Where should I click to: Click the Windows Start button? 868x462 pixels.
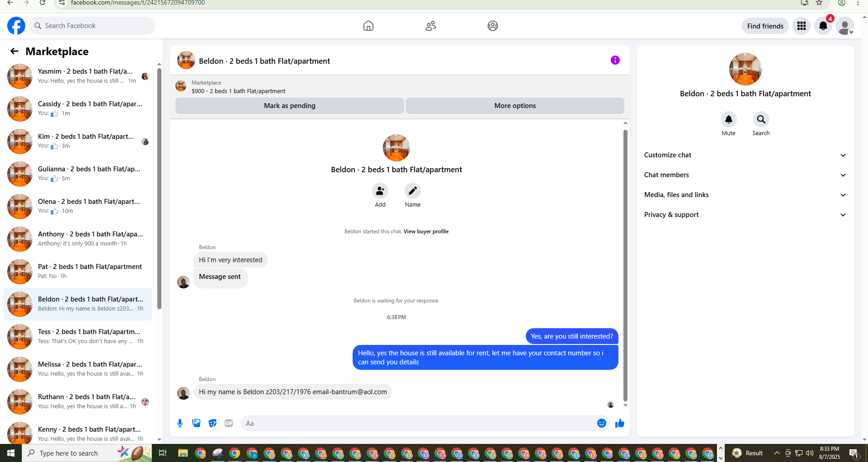[11, 453]
